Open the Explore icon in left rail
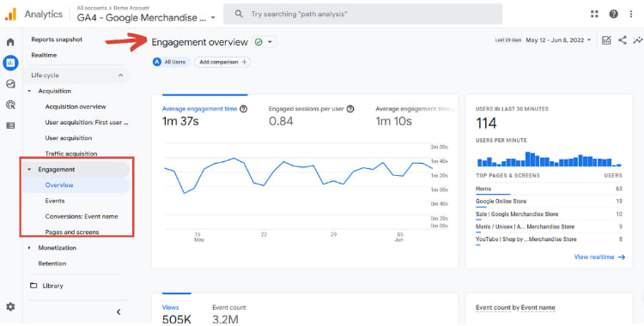644x326 pixels. tap(10, 84)
